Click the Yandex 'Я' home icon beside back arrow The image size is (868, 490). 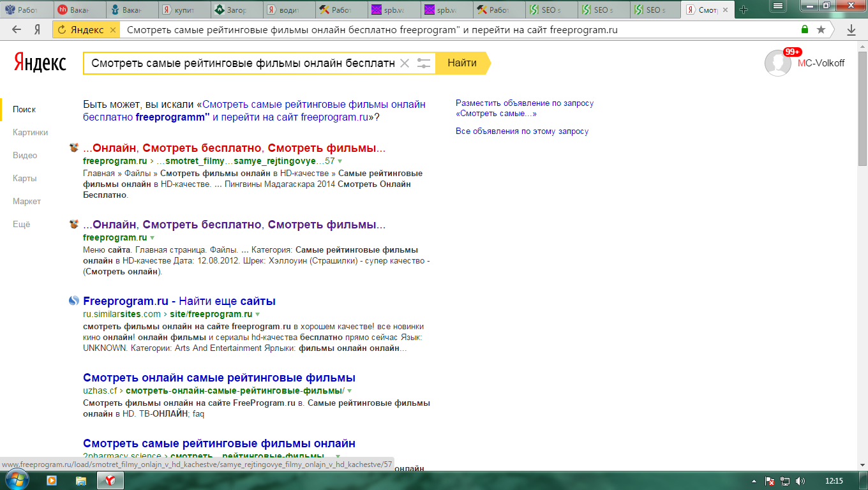(38, 30)
